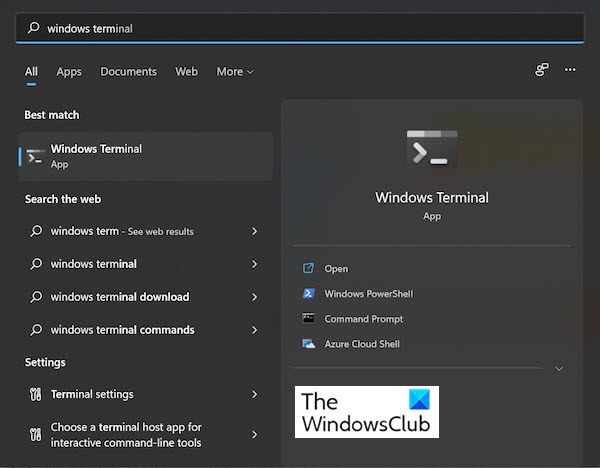Switch to the Web tab

coord(186,72)
